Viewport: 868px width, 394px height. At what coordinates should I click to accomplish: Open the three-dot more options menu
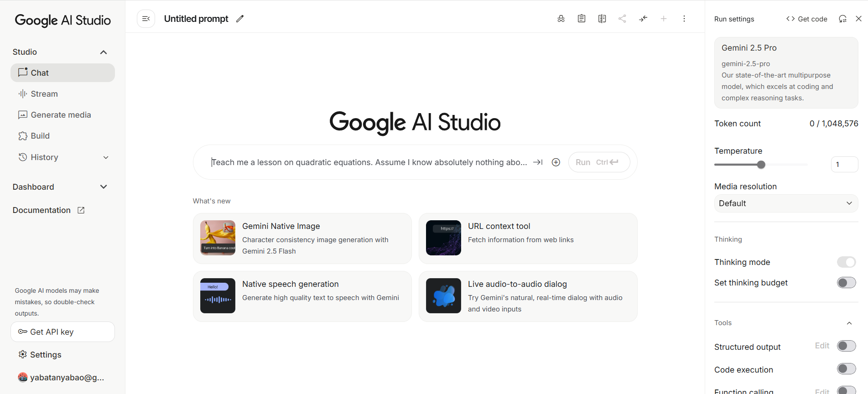(x=684, y=19)
